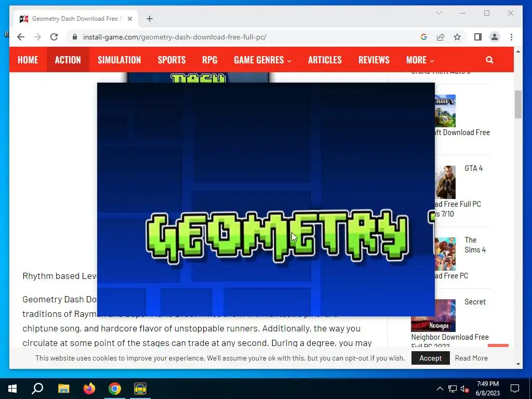Open Chrome three-dot menu
The height and width of the screenshot is (399, 532).
pyautogui.click(x=511, y=37)
